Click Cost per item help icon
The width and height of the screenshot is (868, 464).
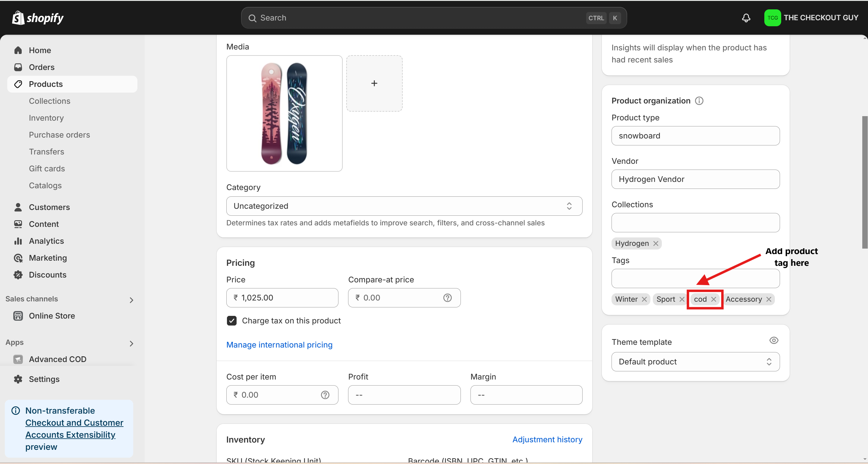tap(325, 395)
